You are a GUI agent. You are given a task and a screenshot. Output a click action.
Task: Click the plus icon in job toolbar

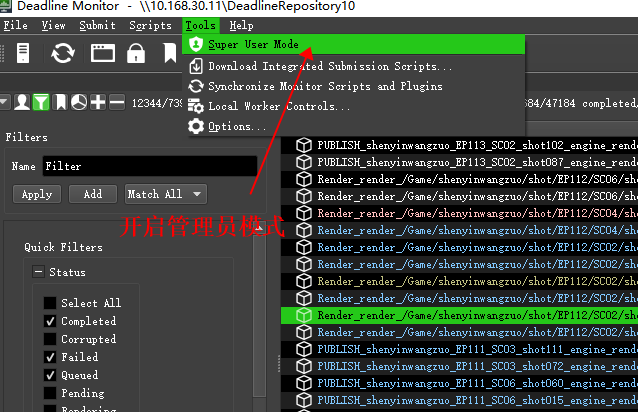(x=98, y=102)
